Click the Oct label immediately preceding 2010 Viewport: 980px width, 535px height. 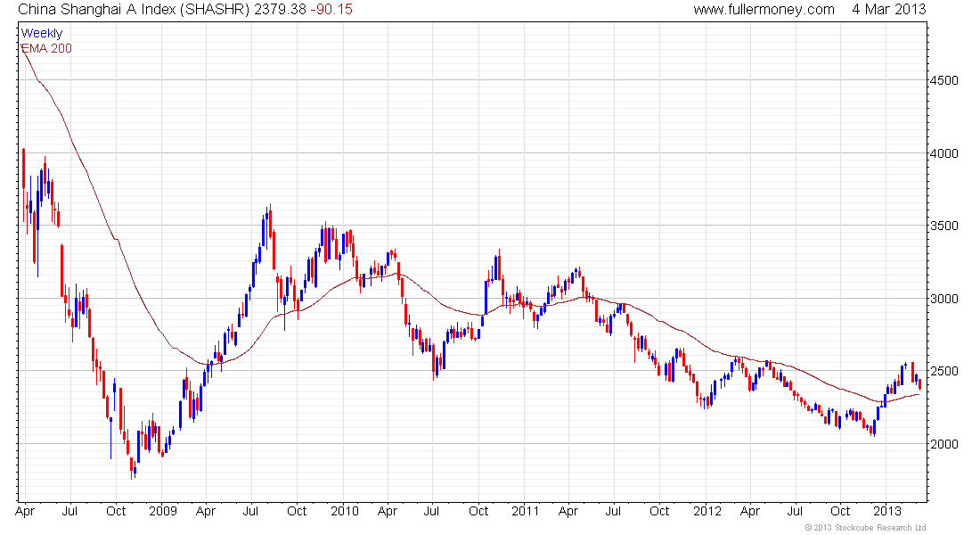coord(297,511)
